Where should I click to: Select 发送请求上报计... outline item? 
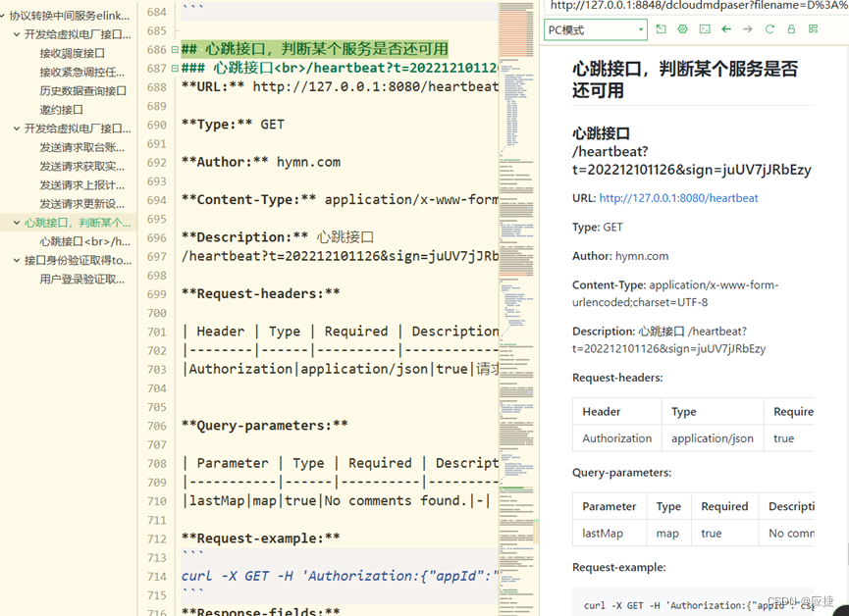tap(81, 185)
